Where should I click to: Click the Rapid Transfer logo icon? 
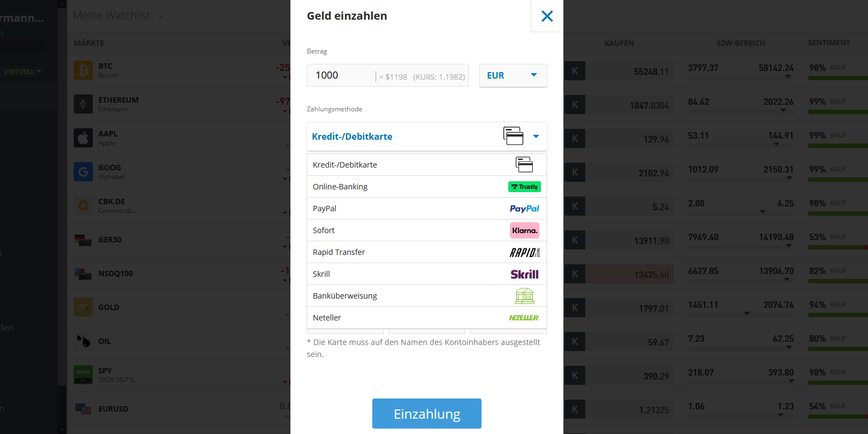point(524,252)
